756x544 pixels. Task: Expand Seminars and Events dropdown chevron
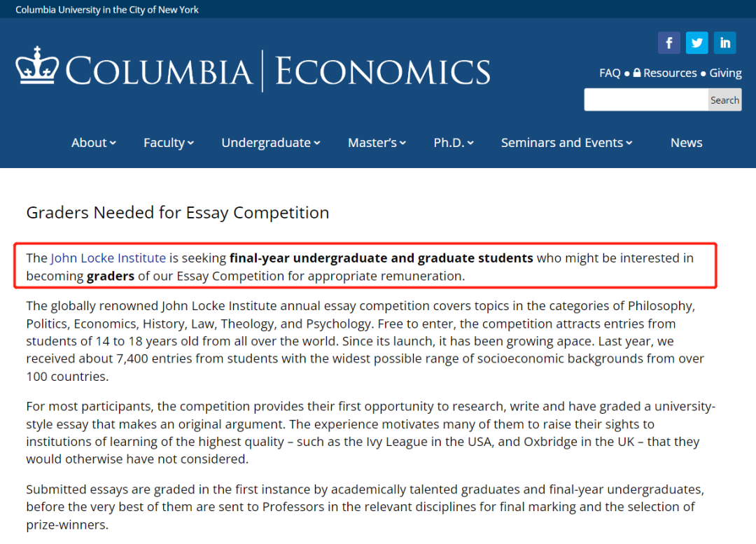(629, 143)
